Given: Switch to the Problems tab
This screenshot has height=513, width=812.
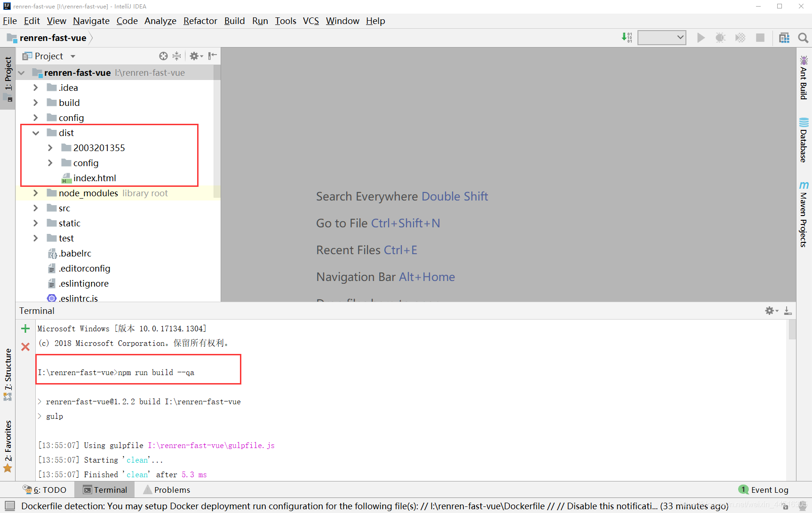Looking at the screenshot, I should click(x=167, y=490).
